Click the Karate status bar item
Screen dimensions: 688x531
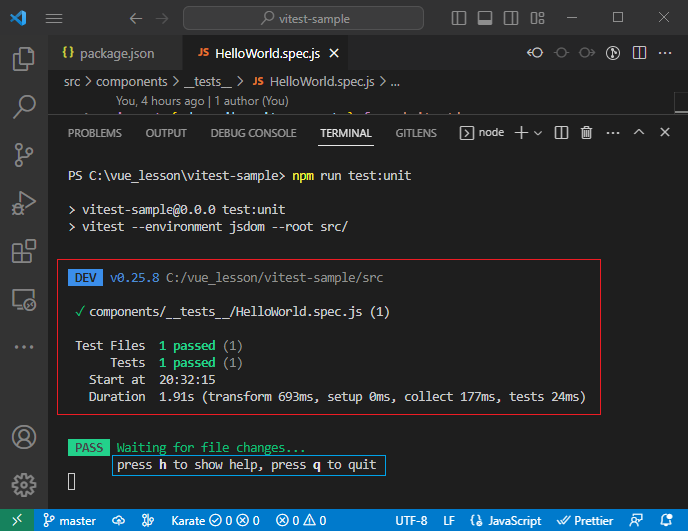215,520
